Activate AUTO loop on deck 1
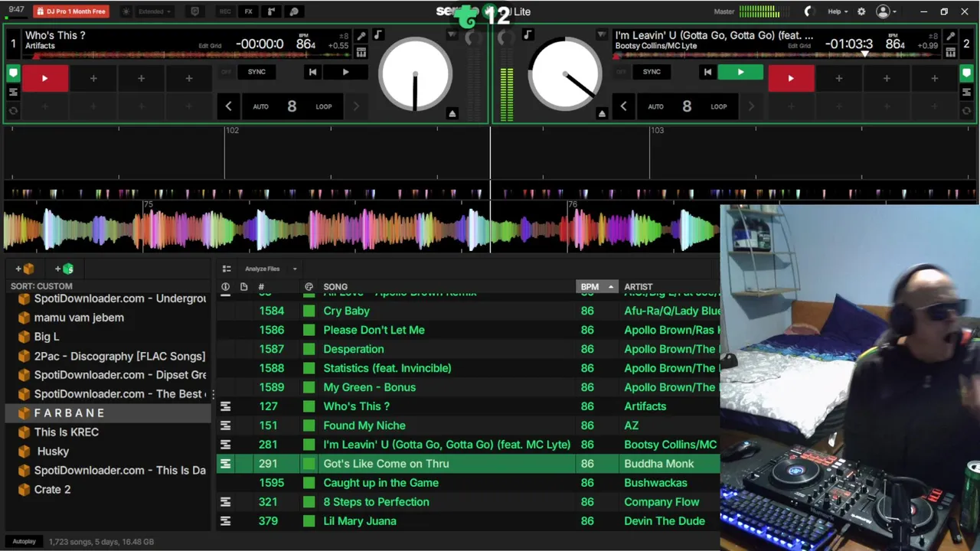This screenshot has height=551, width=980. coord(261,106)
